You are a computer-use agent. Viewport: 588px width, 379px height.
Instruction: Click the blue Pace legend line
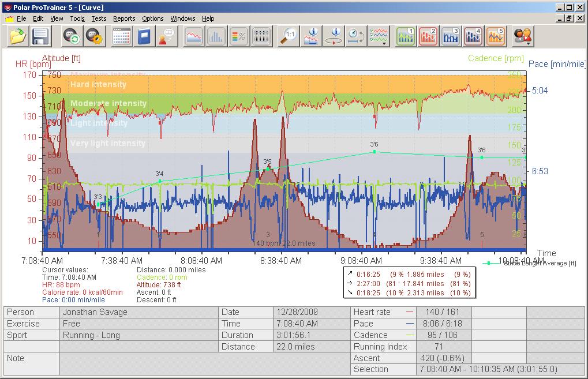[x=410, y=324]
